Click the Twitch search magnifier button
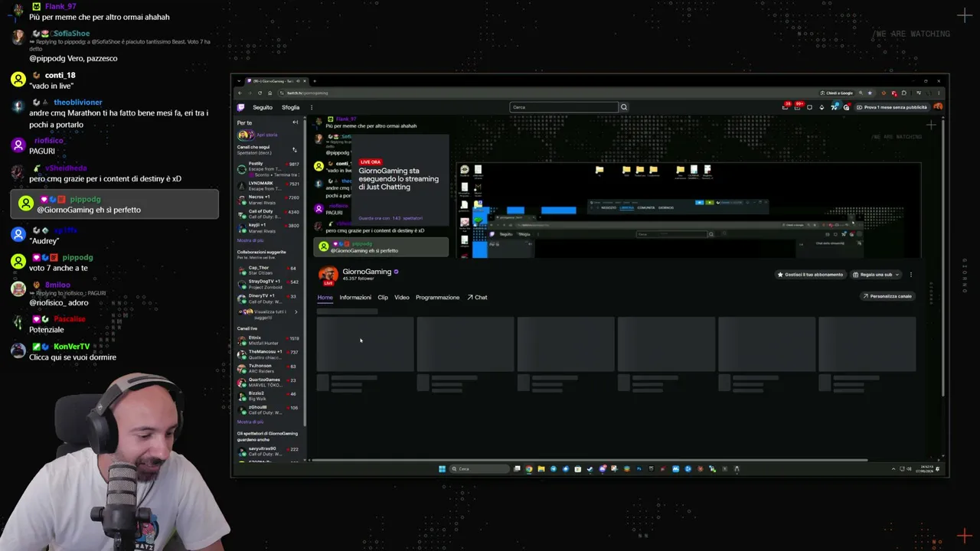980x551 pixels. (623, 107)
